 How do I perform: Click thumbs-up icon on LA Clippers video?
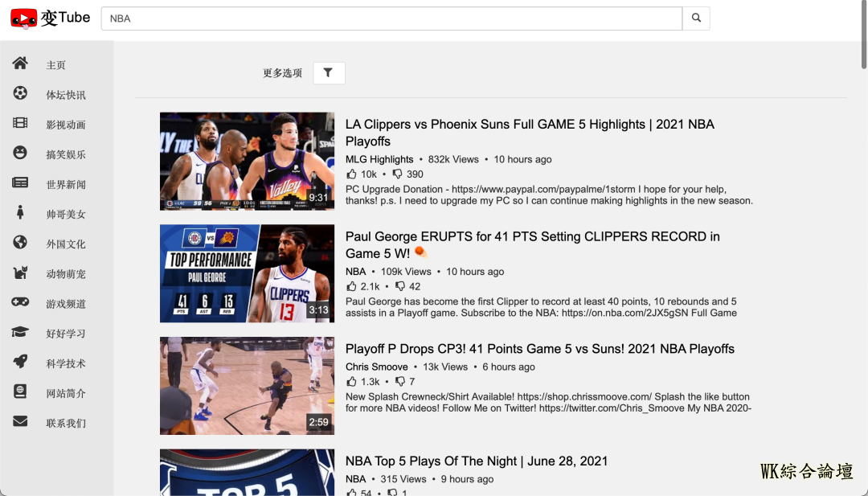(351, 174)
